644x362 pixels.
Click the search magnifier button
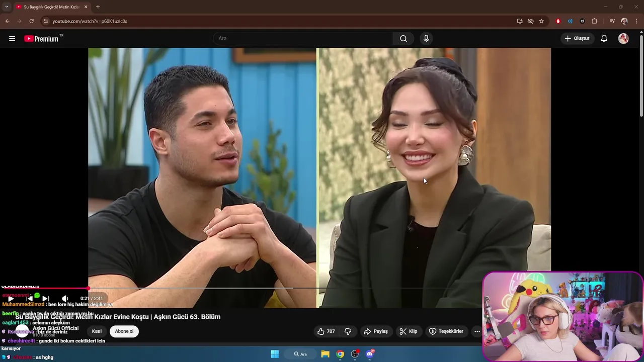click(404, 39)
